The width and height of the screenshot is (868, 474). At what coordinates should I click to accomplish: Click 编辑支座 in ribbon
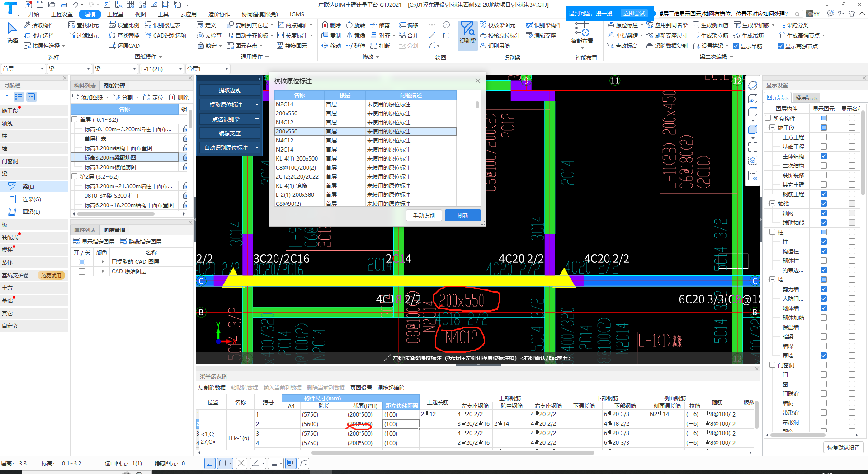(x=541, y=35)
